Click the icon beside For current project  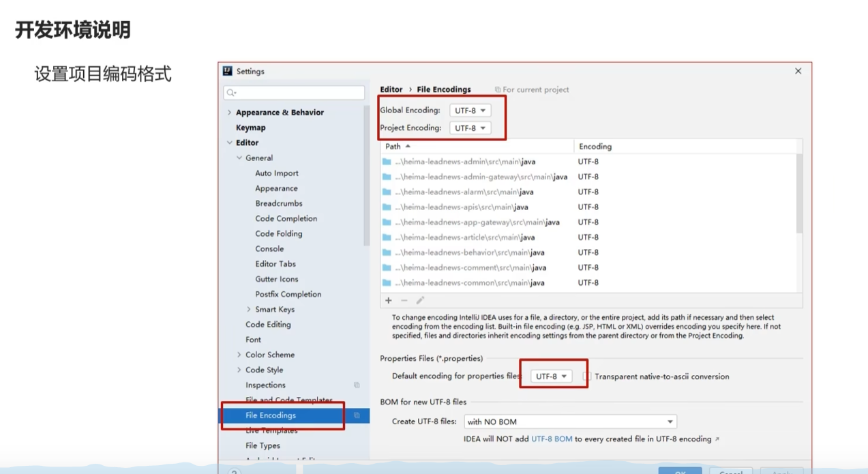click(x=498, y=89)
